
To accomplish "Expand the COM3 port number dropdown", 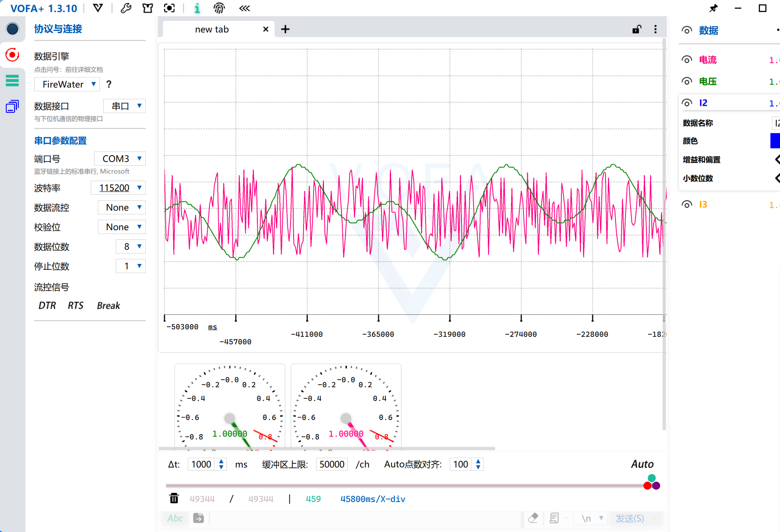I will [120, 159].
